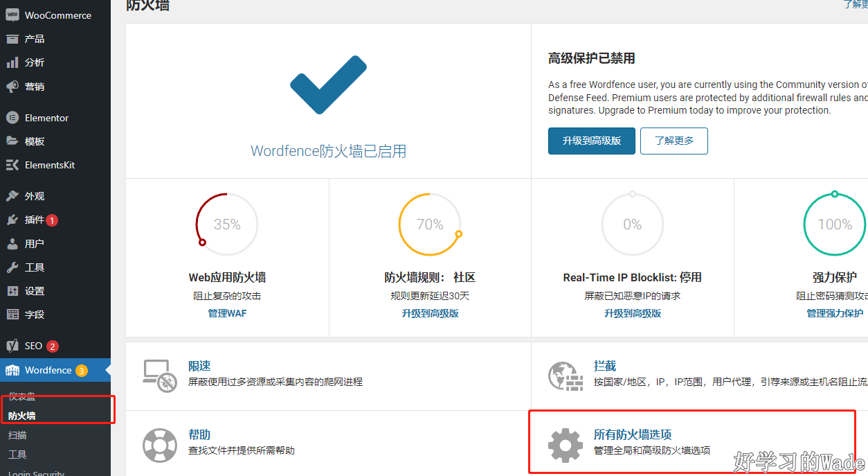Click the Wordfence shield icon
The height and width of the screenshot is (476, 868).
click(12, 370)
